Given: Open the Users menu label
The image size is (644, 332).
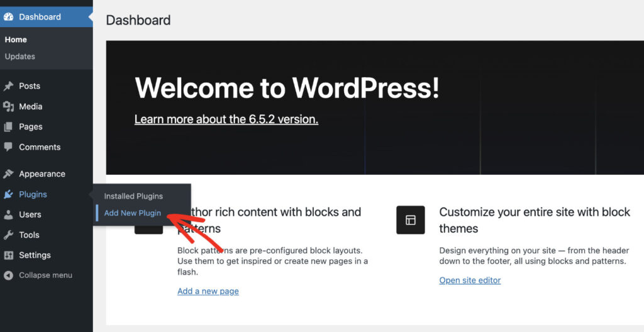Looking at the screenshot, I should pyautogui.click(x=30, y=214).
